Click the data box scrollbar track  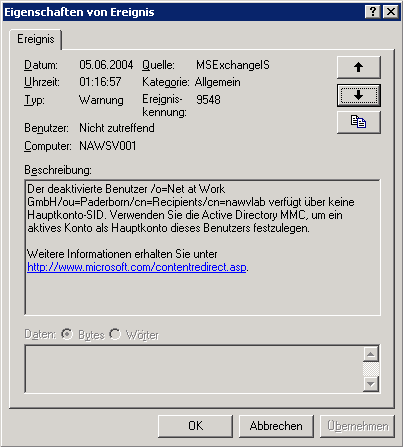(371, 369)
